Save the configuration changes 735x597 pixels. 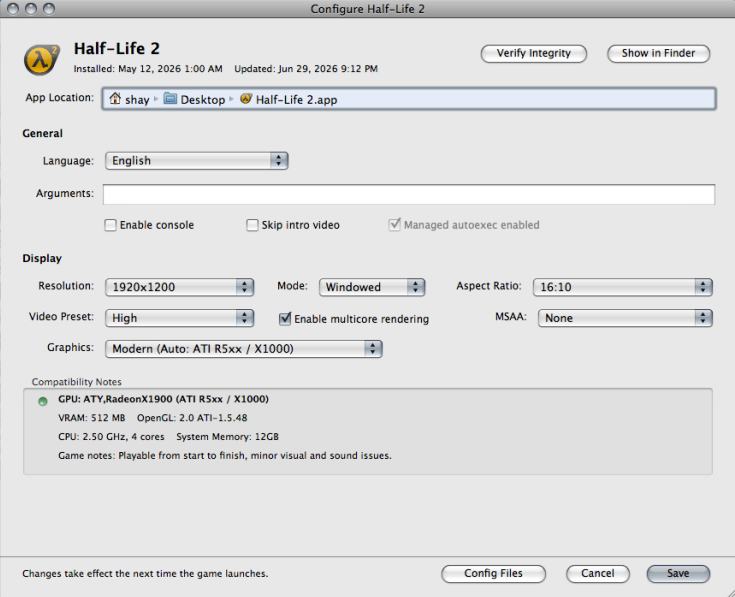(x=678, y=574)
